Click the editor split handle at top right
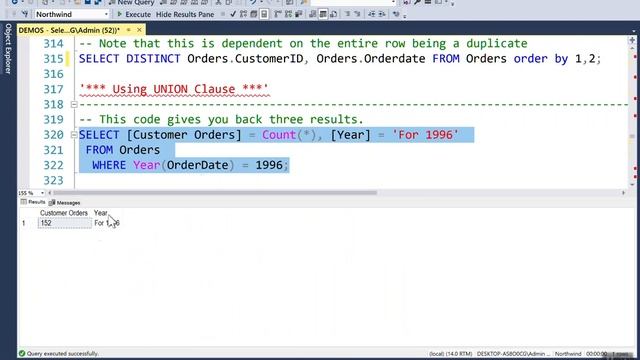The height and width of the screenshot is (360, 640). click(x=632, y=40)
